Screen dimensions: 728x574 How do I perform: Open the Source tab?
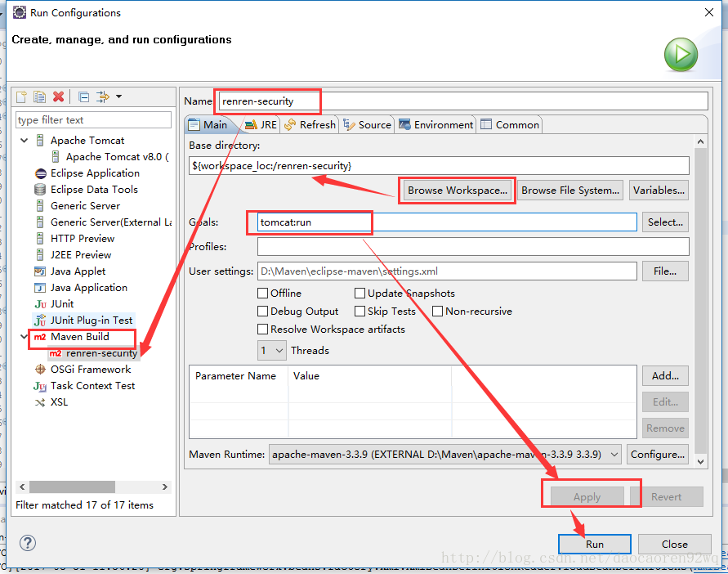click(367, 125)
